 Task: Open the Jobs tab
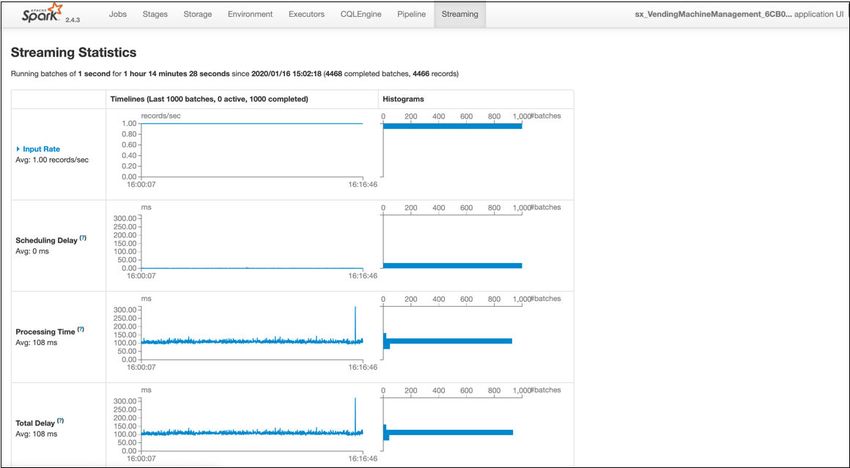[x=118, y=14]
